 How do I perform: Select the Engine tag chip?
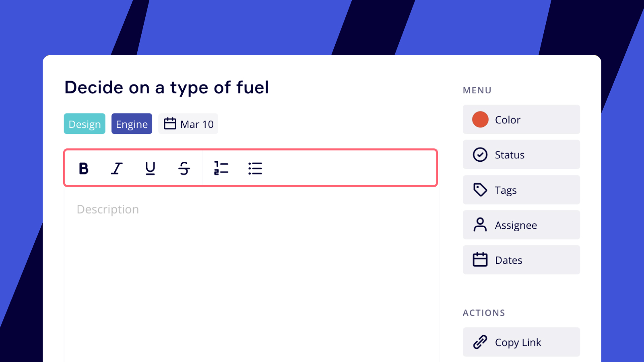(x=132, y=124)
